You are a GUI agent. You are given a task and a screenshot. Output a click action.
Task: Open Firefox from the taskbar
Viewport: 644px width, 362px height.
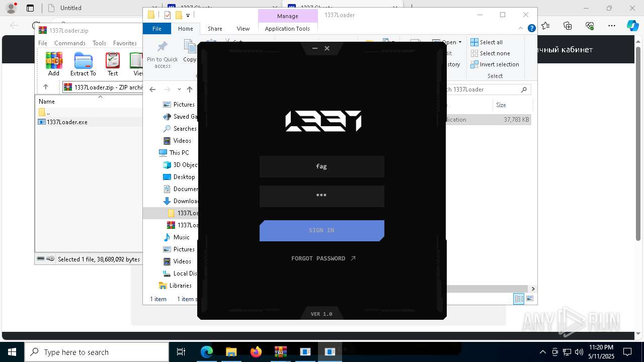click(x=256, y=352)
